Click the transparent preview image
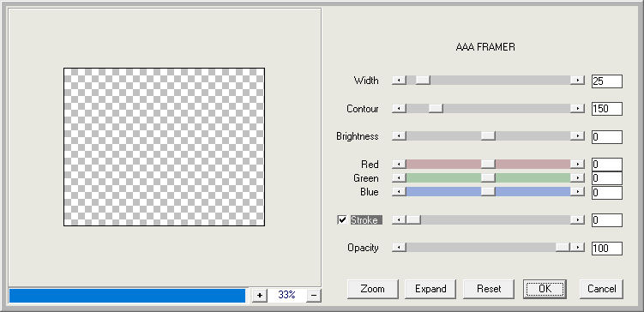This screenshot has width=644, height=312. 164,147
